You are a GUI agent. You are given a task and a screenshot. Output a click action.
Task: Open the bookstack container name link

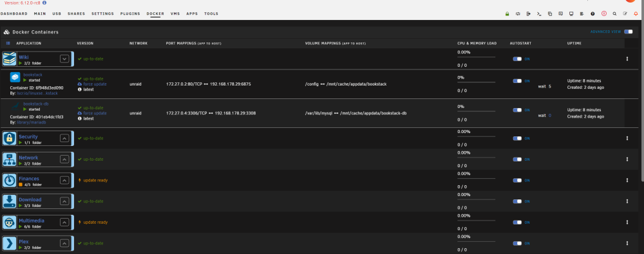[32, 75]
